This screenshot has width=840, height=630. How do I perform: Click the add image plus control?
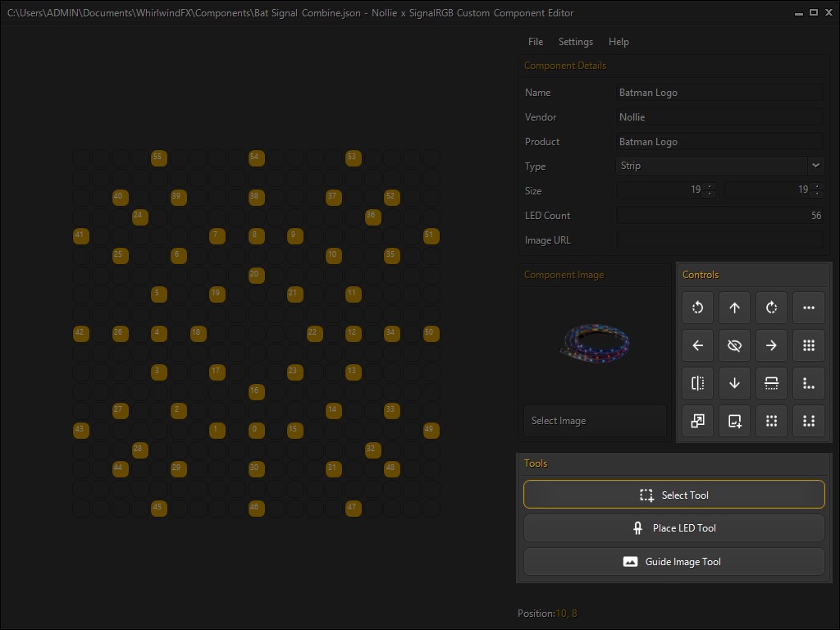pos(734,421)
